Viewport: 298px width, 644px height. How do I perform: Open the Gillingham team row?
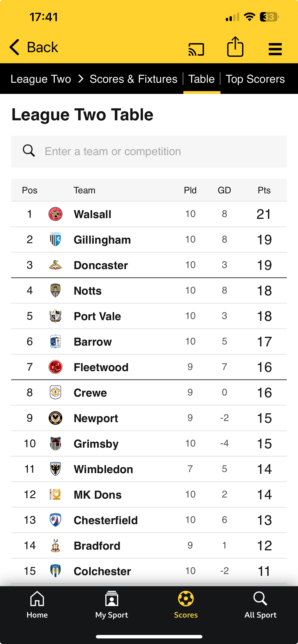[x=149, y=239]
